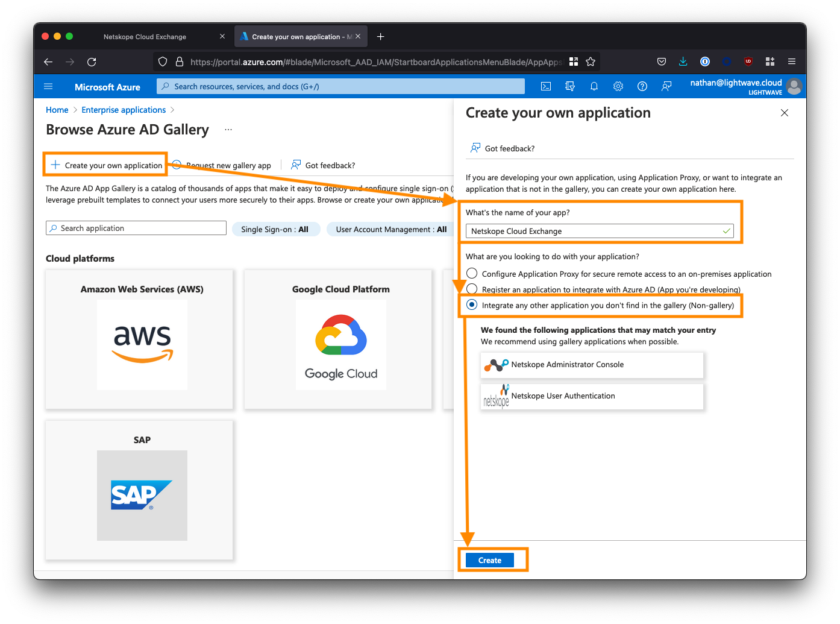Click Create your own application

pyautogui.click(x=107, y=165)
